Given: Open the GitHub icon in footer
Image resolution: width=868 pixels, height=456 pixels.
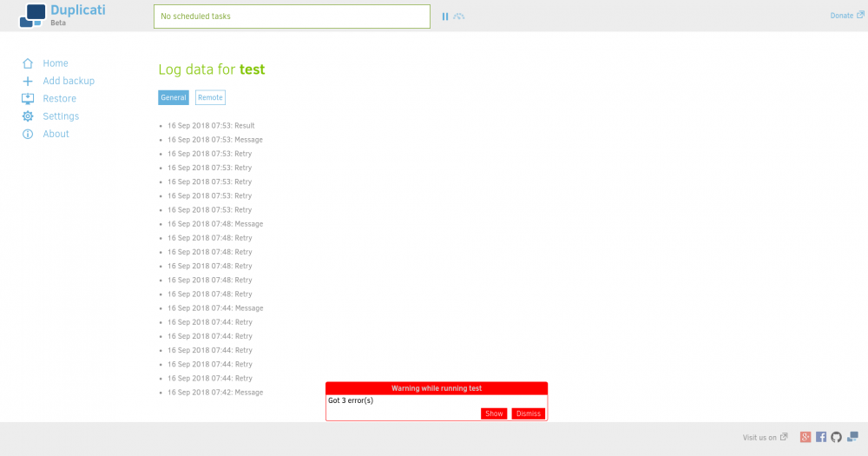Looking at the screenshot, I should 837,437.
